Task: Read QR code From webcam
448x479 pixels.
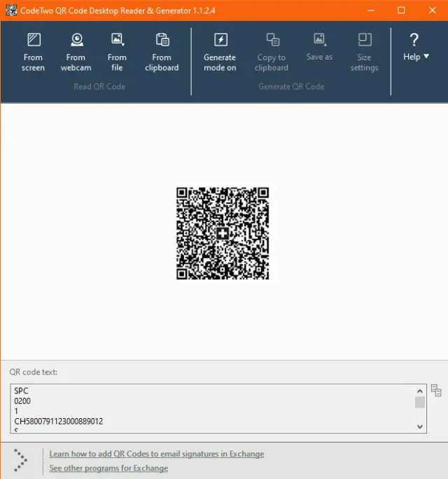Action: click(x=76, y=53)
